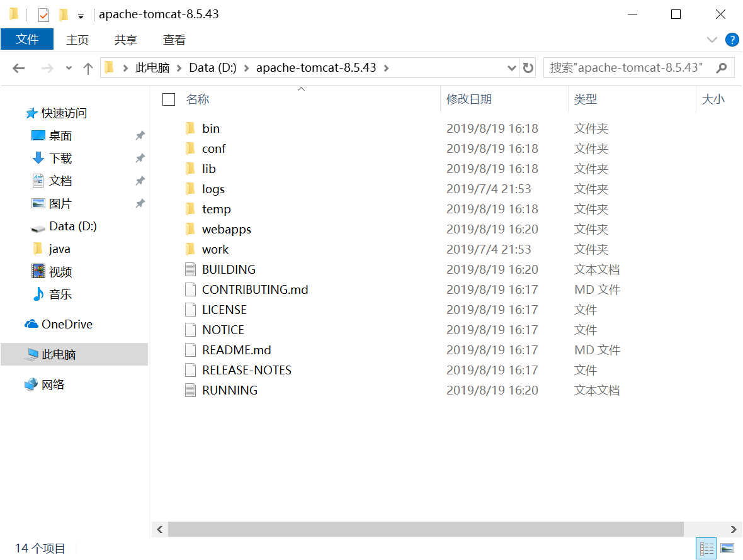Viewport: 743px width, 560px height.
Task: Open the 文件 menu tab
Action: pyautogui.click(x=27, y=39)
